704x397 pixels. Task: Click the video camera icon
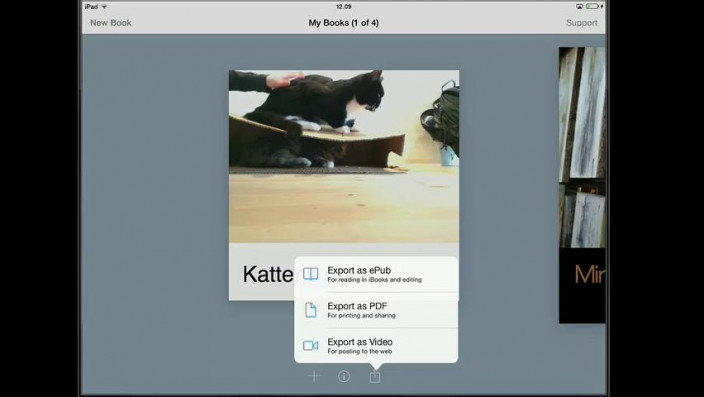tap(311, 345)
